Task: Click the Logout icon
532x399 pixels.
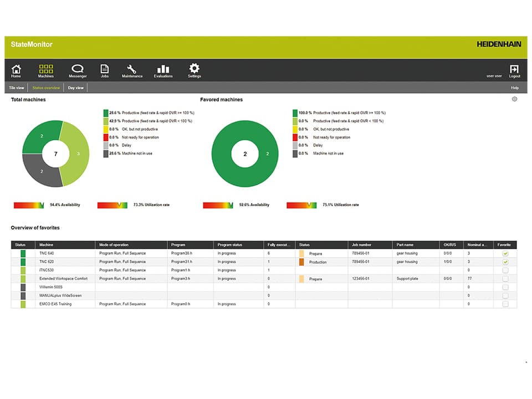Action: [x=514, y=70]
